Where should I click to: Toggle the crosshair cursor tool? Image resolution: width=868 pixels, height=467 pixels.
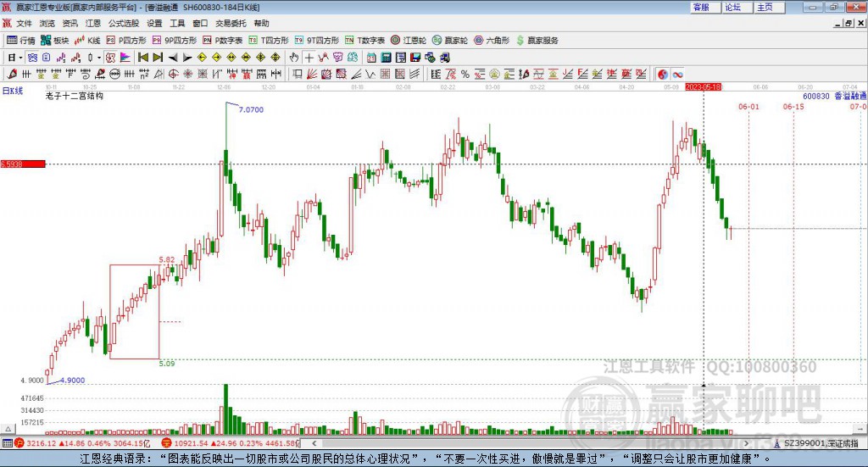click(x=309, y=58)
